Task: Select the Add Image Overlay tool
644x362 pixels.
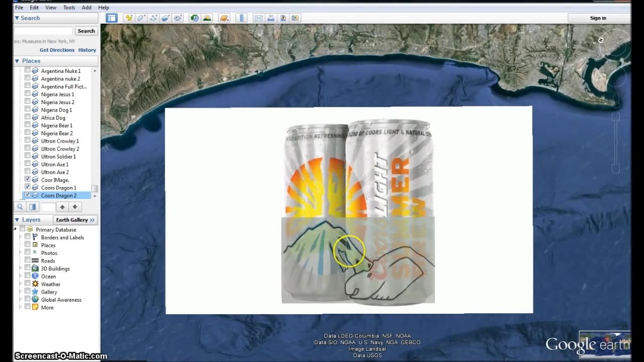Action: [166, 18]
